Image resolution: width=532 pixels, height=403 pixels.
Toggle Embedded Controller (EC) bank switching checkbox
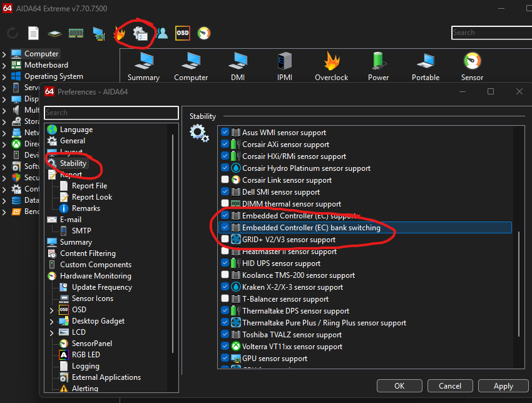[x=225, y=227]
